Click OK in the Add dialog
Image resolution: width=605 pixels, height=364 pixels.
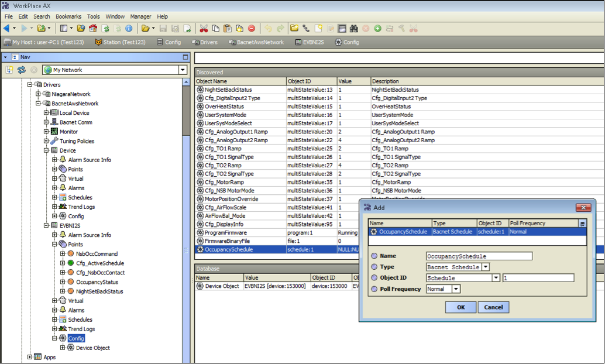click(460, 307)
